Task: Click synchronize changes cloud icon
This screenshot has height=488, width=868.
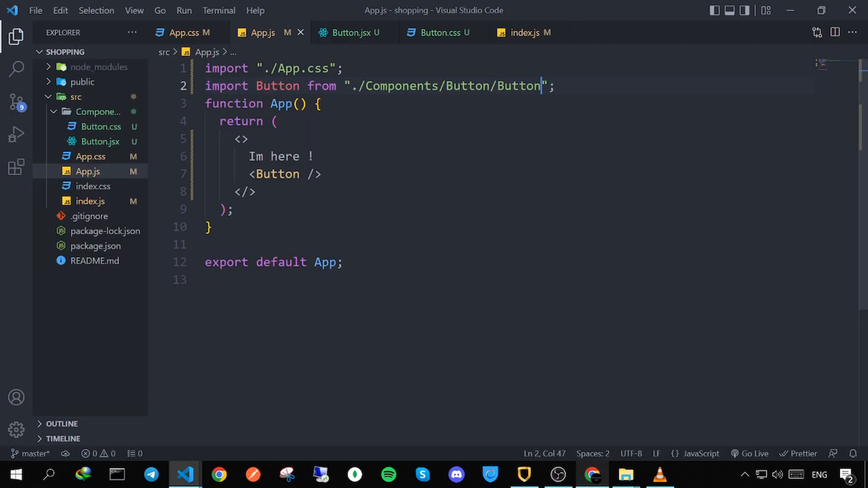Action: click(66, 453)
